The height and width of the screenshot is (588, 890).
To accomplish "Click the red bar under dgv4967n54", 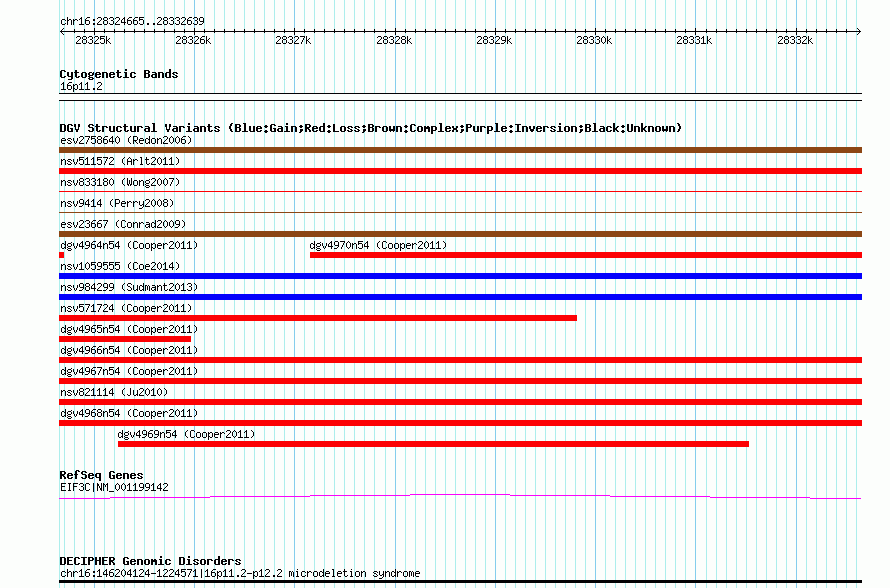I will [460, 381].
